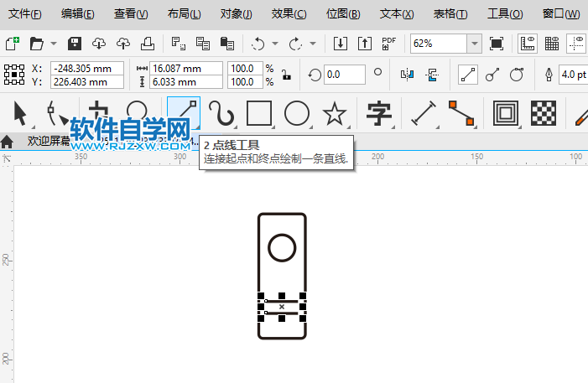Screen dimensions: 588x383
Task: Select the Connector tool
Action: pyautogui.click(x=461, y=113)
